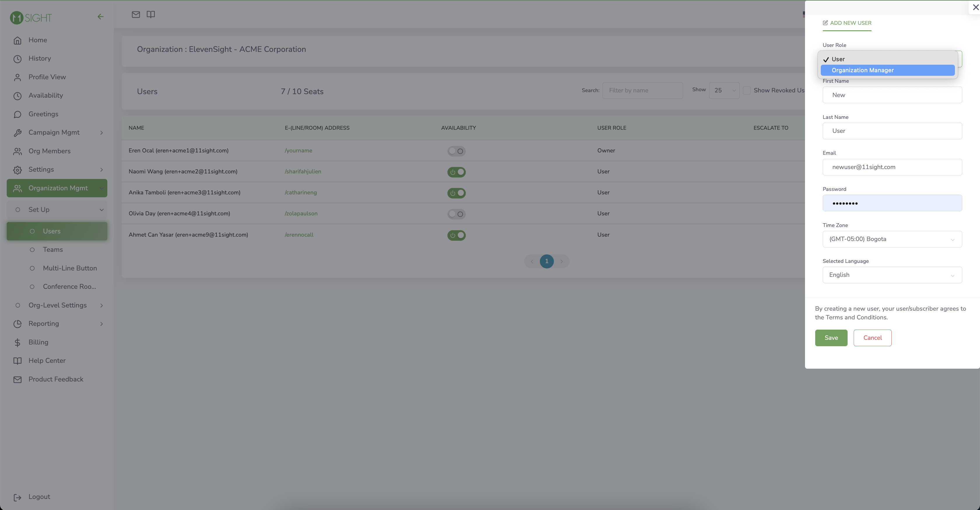980x510 pixels.
Task: Toggle availability for Ahmet Can Yasar
Action: [x=456, y=235]
